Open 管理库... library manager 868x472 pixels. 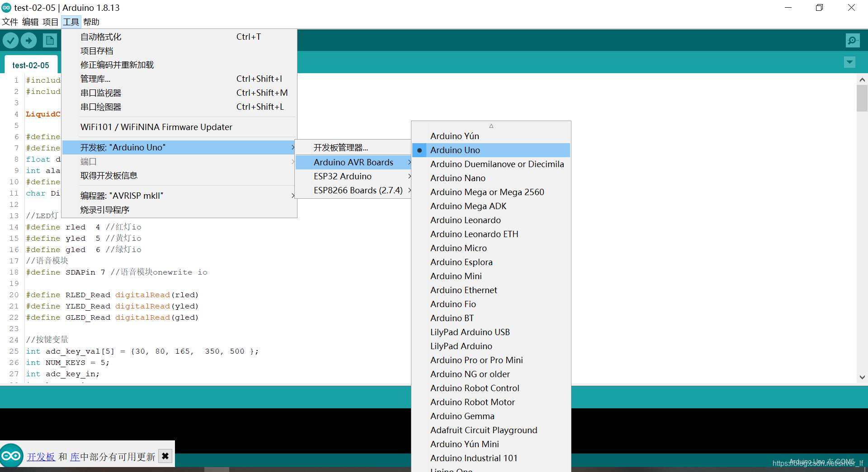[x=179, y=79]
